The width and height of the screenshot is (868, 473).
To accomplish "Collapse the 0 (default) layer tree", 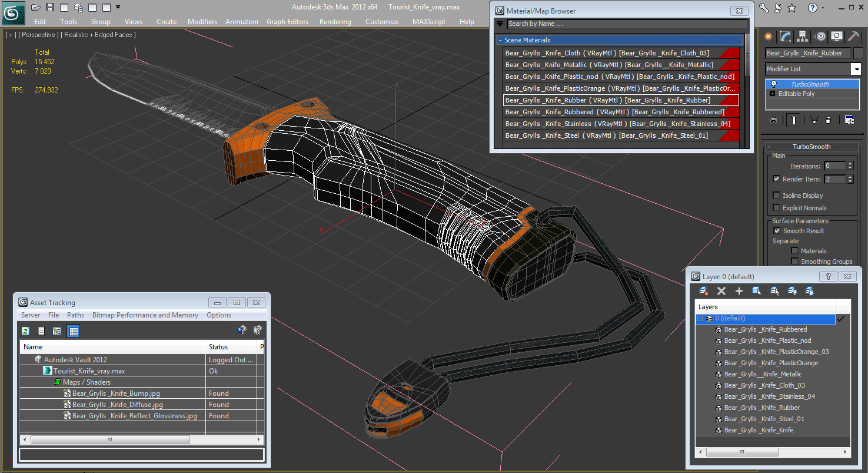I will tap(700, 319).
